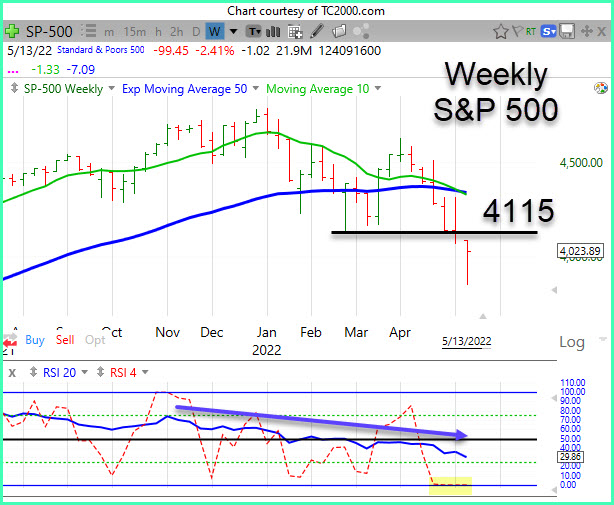Click reorder arrows beside RSI 20
The width and height of the screenshot is (614, 505).
coord(34,372)
